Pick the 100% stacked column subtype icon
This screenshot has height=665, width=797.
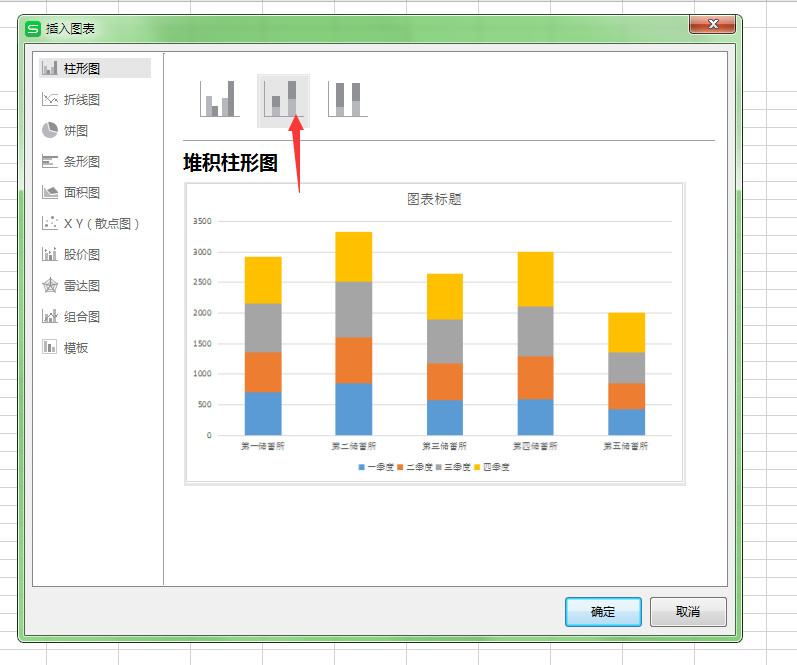348,100
